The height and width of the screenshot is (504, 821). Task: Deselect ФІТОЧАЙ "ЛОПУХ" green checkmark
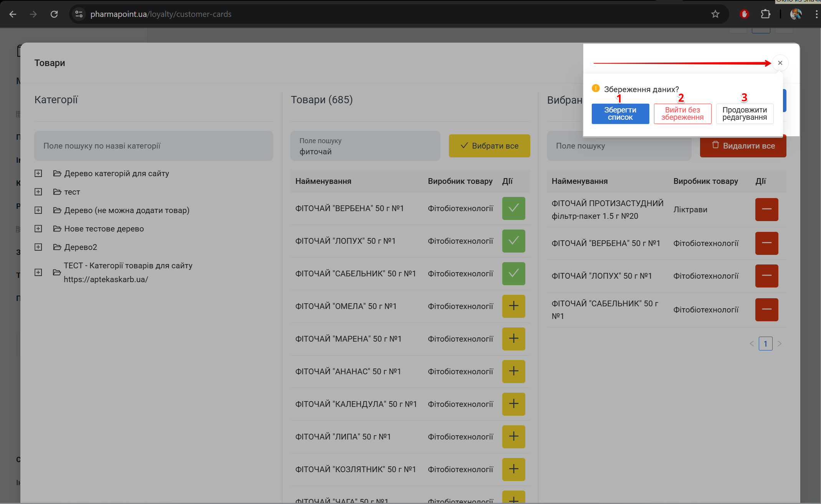tap(513, 241)
